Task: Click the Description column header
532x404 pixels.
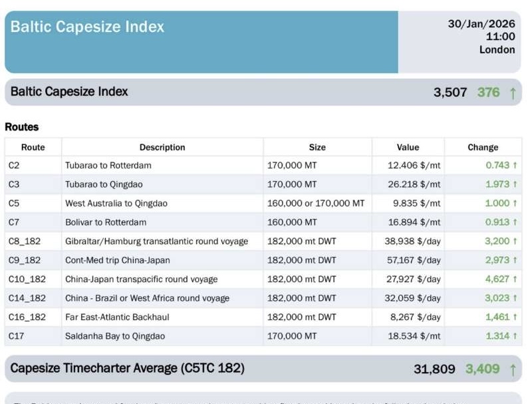Action: point(162,147)
